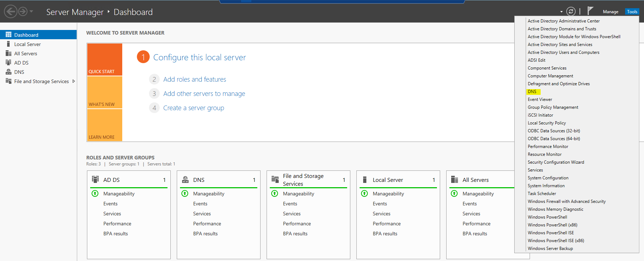
Task: Click the back navigation arrow
Action: (x=11, y=11)
